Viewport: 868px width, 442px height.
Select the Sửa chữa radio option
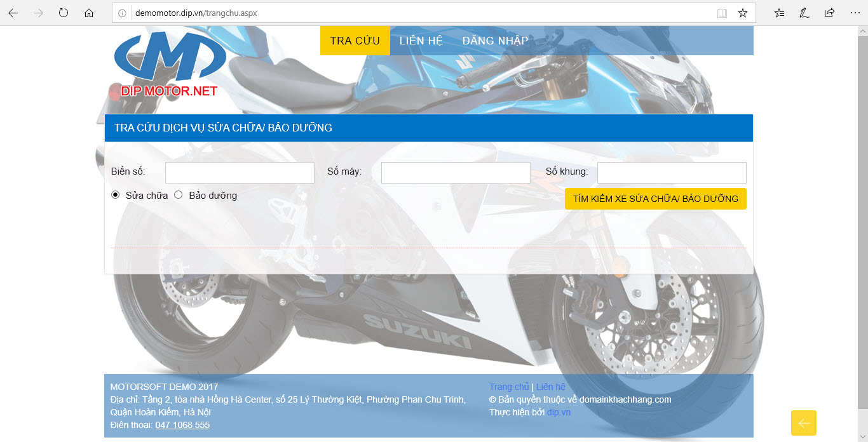click(x=116, y=195)
